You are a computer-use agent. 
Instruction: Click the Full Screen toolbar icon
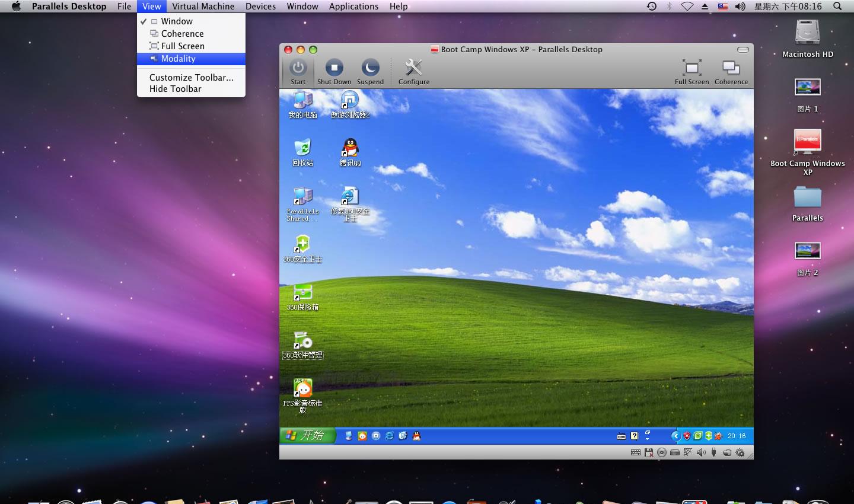692,72
